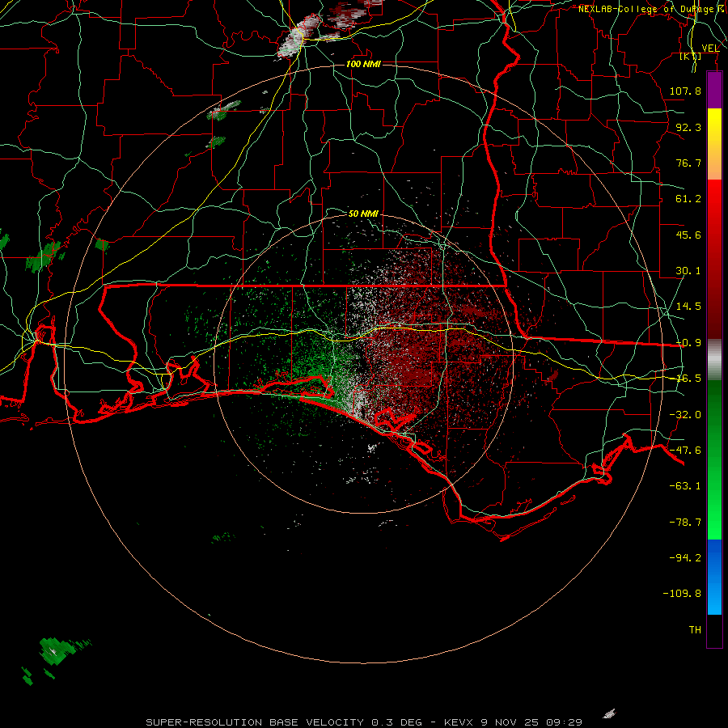The image size is (728, 728).
Task: Click the -94.2 velocity scale value
Action: click(685, 558)
